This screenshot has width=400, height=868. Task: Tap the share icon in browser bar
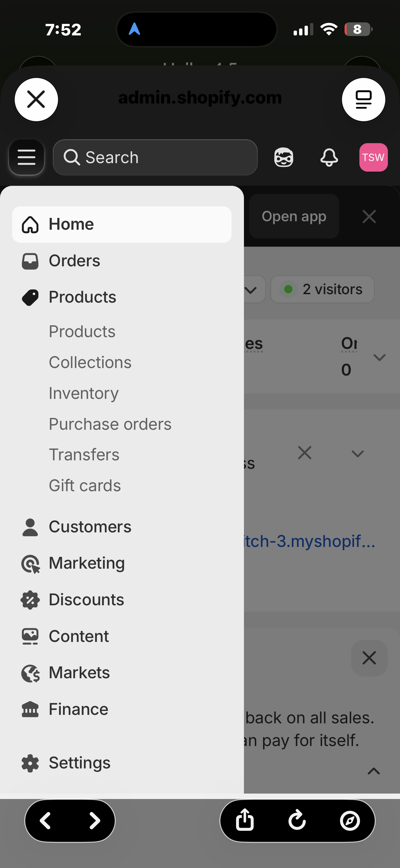[245, 820]
